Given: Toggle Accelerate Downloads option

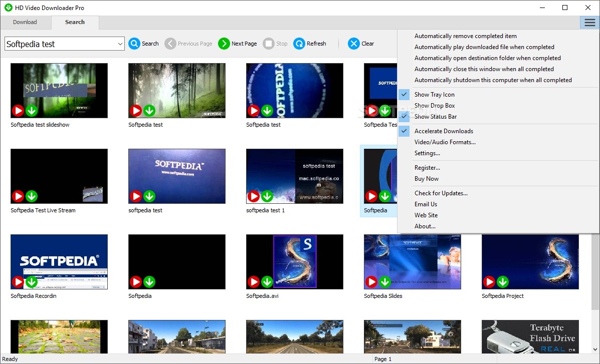Looking at the screenshot, I should pos(497,131).
